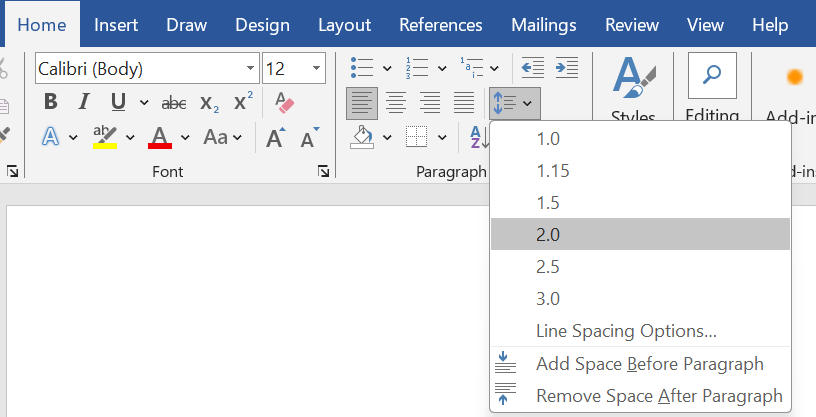Apply Underline to text
This screenshot has height=417, width=816.
click(x=118, y=102)
